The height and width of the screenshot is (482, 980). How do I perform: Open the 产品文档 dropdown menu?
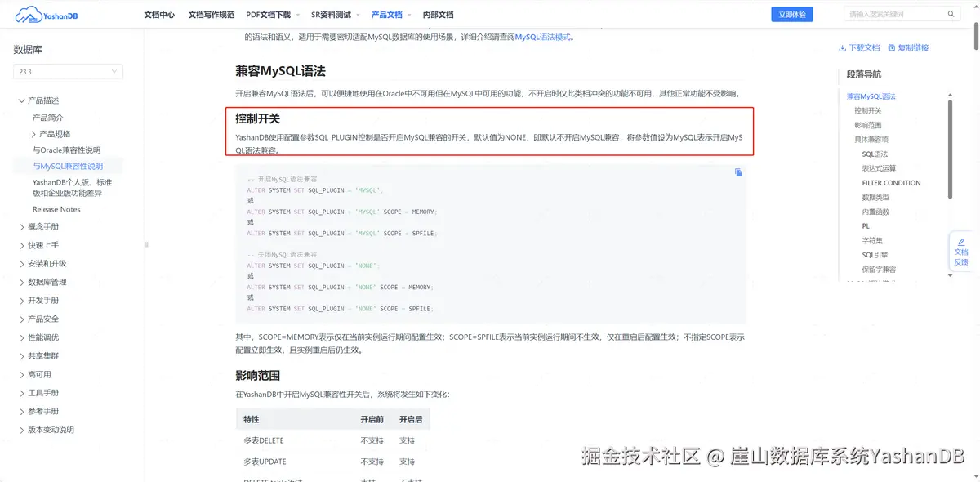(390, 15)
